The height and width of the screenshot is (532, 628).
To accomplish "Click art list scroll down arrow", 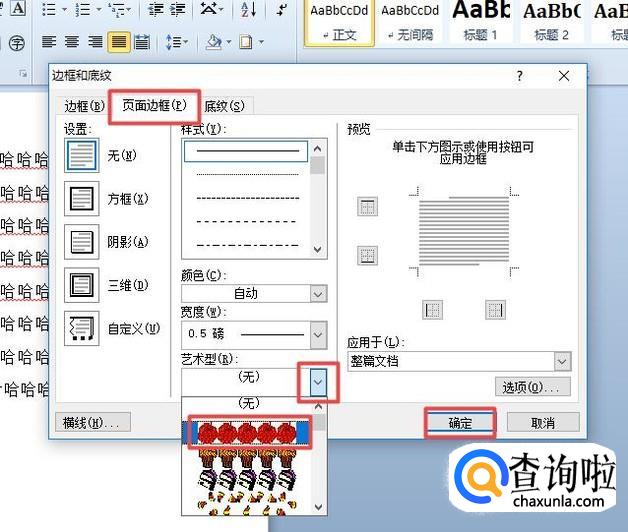I will pos(318,507).
